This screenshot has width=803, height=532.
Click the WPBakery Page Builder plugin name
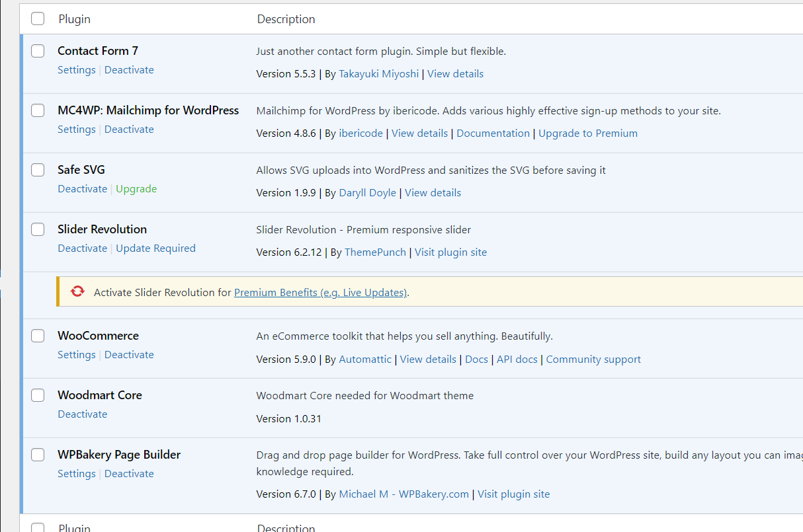click(119, 455)
